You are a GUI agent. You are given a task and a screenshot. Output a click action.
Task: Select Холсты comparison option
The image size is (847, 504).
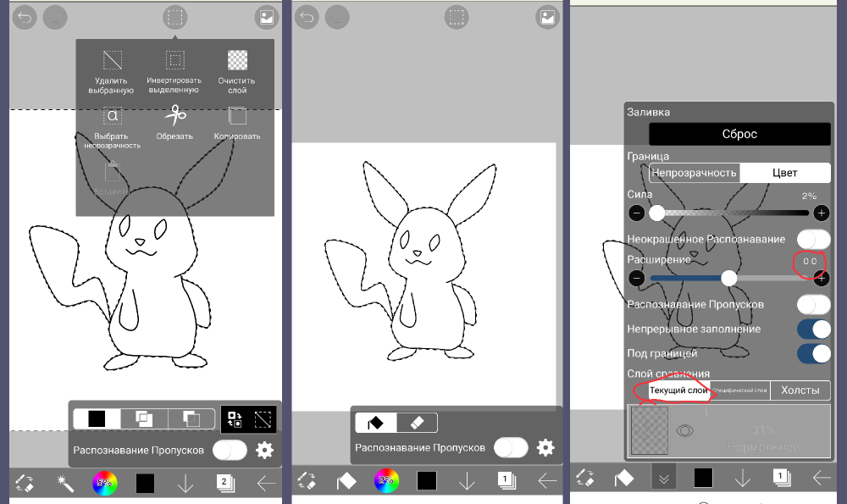[x=800, y=390]
